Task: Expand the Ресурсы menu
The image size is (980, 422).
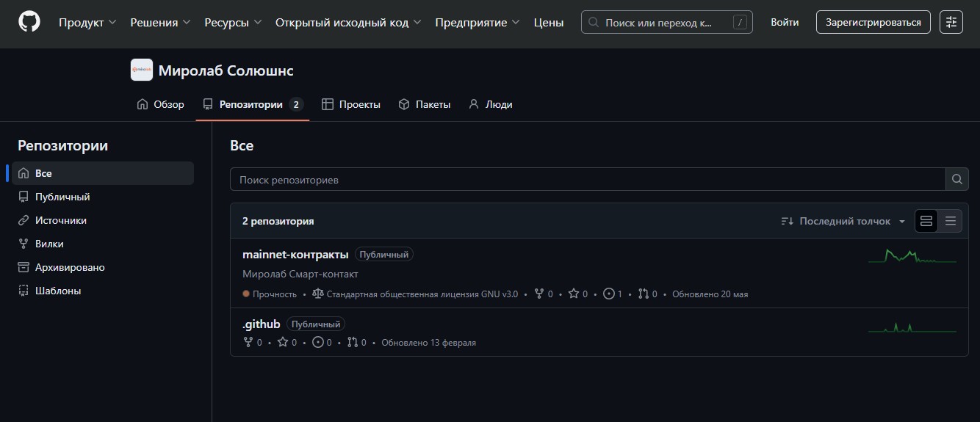Action: click(x=233, y=22)
